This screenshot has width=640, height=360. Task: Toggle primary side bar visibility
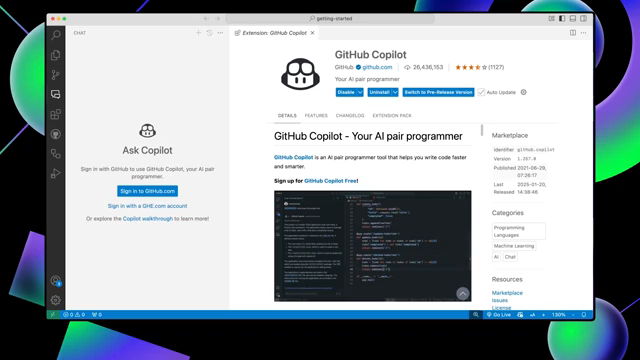[x=562, y=18]
